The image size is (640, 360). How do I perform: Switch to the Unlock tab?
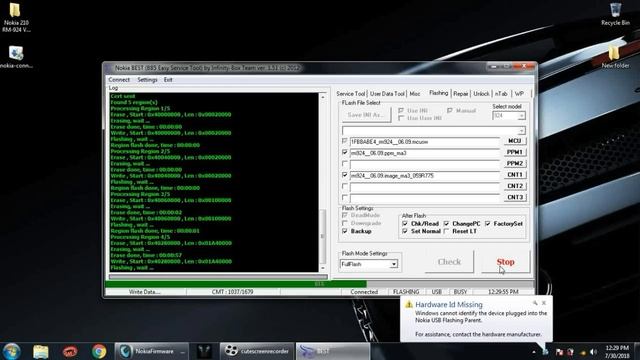(481, 94)
